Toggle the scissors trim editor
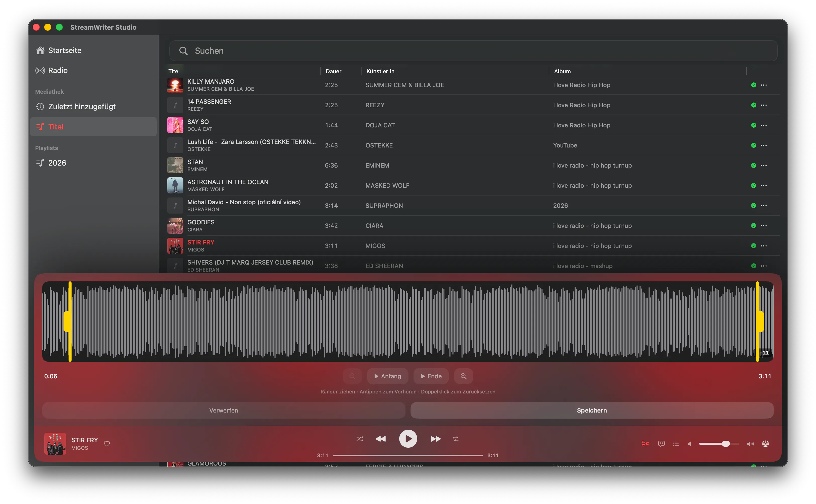The width and height of the screenshot is (816, 504). (x=645, y=444)
